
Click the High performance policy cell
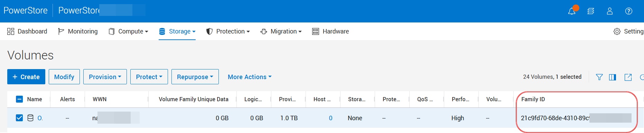458,118
